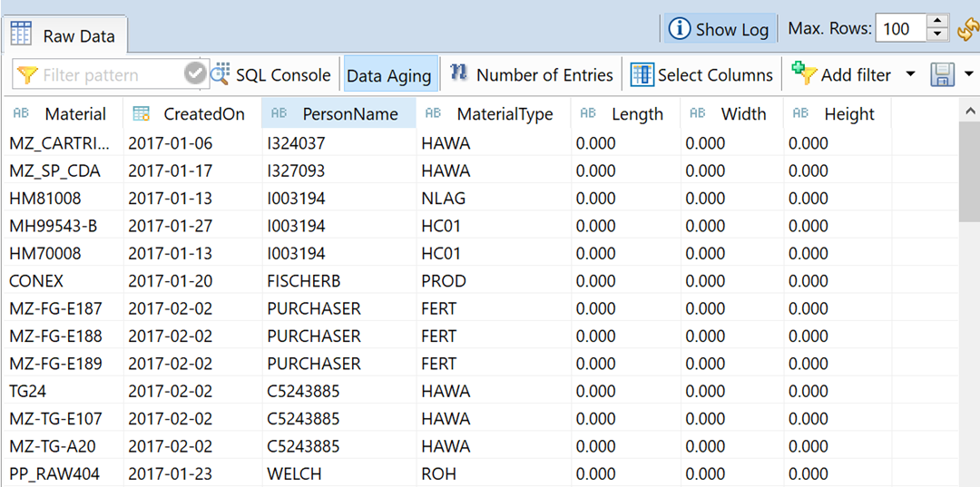Click the vertical scrollbar thumb
Image resolution: width=980 pixels, height=487 pixels.
pyautogui.click(x=969, y=171)
